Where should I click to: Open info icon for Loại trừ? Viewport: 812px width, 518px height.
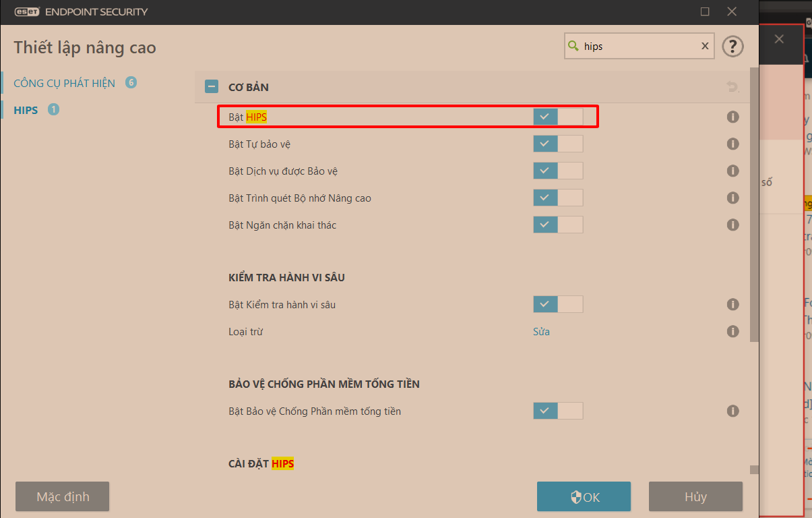pyautogui.click(x=733, y=331)
